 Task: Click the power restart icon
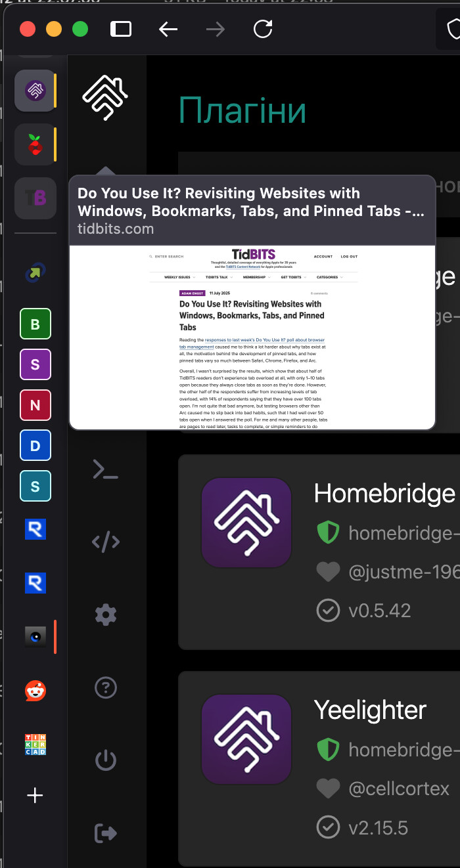[106, 760]
